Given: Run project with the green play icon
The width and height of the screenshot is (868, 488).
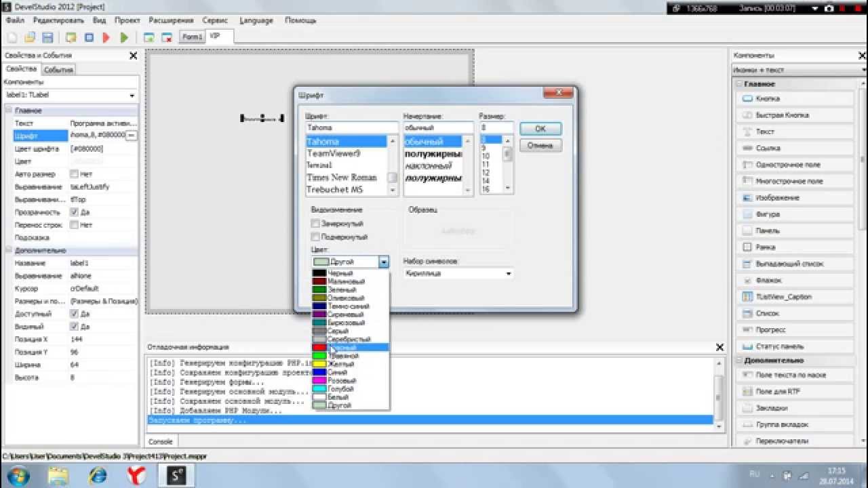Looking at the screenshot, I should [124, 37].
